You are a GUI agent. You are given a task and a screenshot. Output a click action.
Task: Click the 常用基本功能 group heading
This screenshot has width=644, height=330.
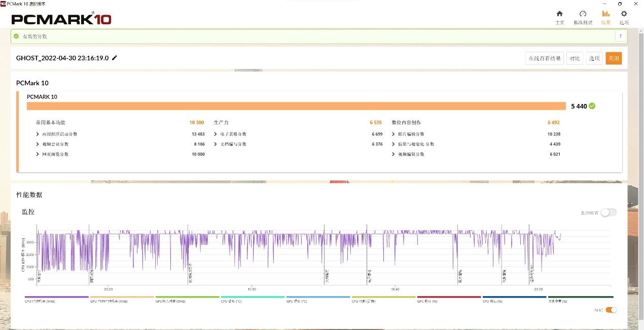[50, 123]
